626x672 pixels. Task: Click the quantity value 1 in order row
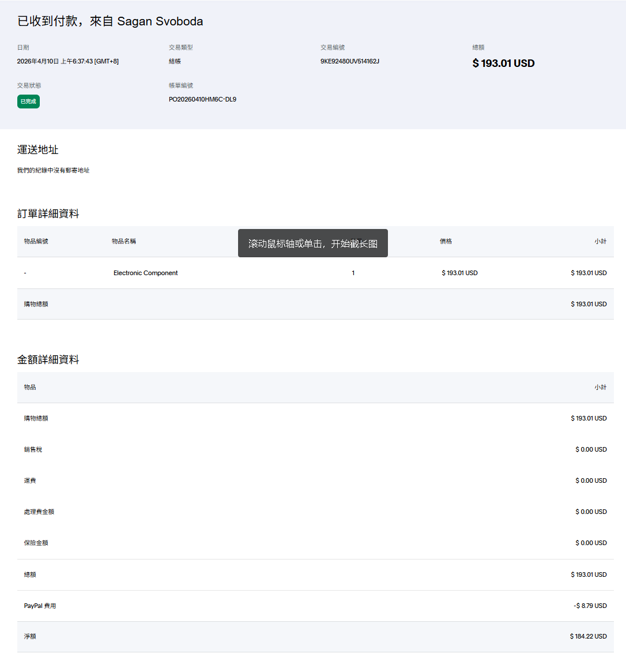coord(353,273)
